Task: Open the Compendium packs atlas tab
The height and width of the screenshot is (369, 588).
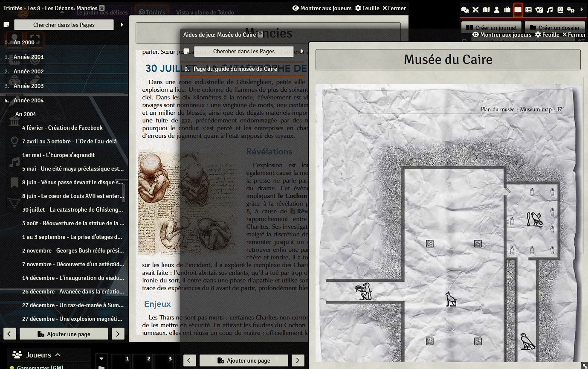Action: click(560, 10)
